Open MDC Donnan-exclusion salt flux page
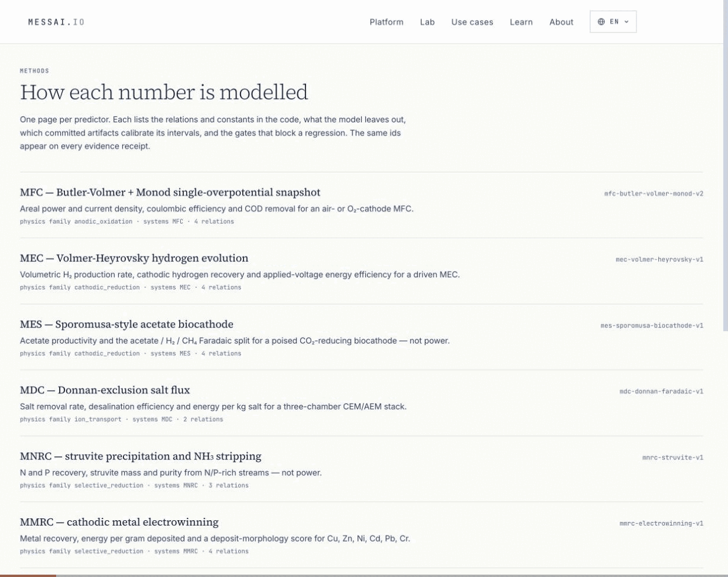 coord(105,390)
